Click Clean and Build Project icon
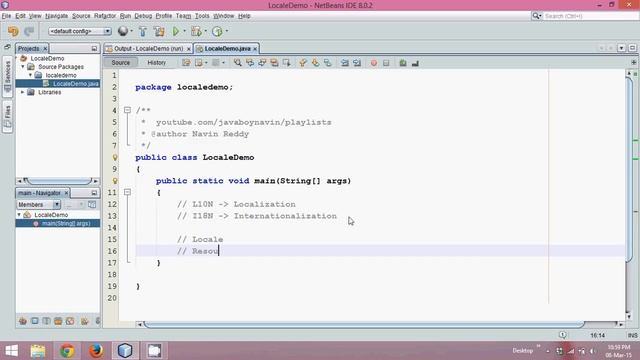The width and height of the screenshot is (640, 360). pyautogui.click(x=159, y=31)
